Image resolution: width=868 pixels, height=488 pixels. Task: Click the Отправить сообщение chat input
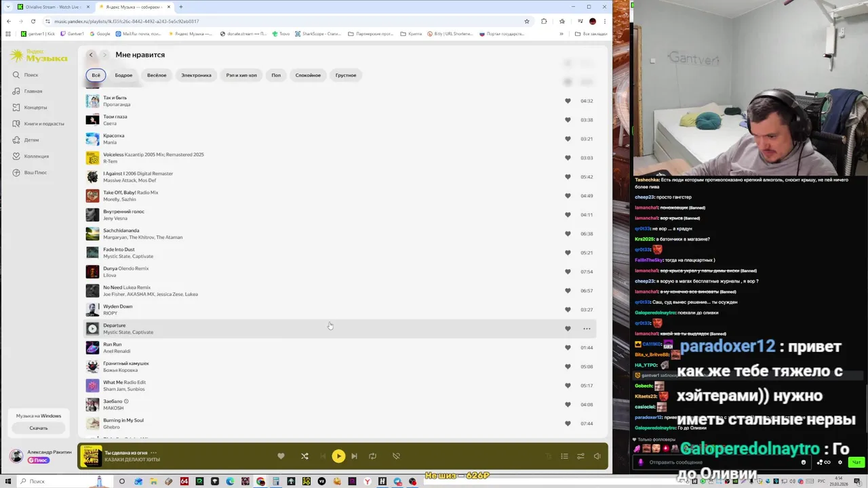click(722, 462)
